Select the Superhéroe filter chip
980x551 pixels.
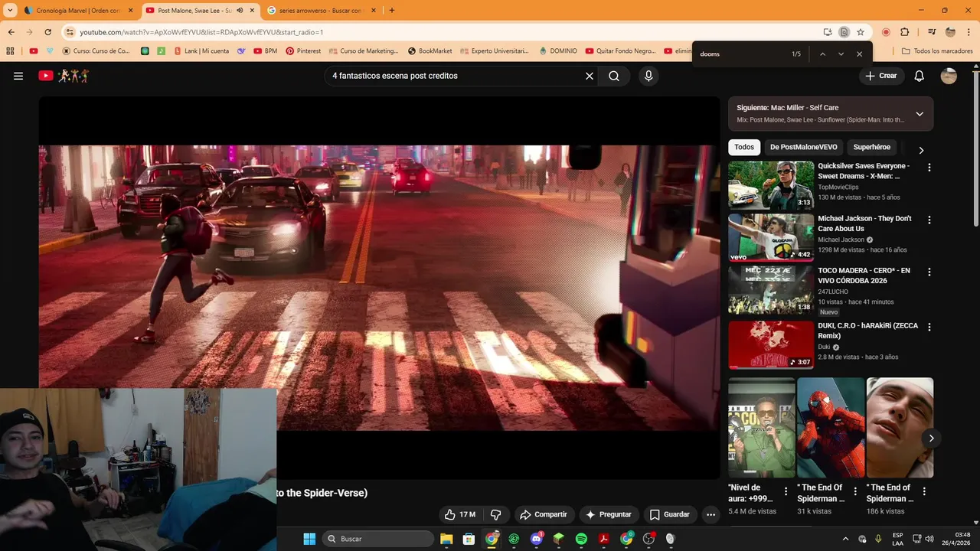click(871, 147)
